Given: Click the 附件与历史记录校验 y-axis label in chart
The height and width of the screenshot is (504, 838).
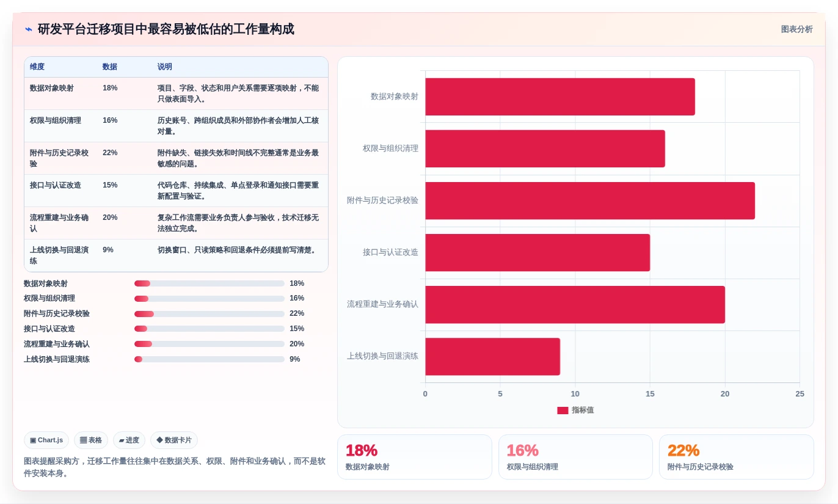Looking at the screenshot, I should click(x=383, y=200).
